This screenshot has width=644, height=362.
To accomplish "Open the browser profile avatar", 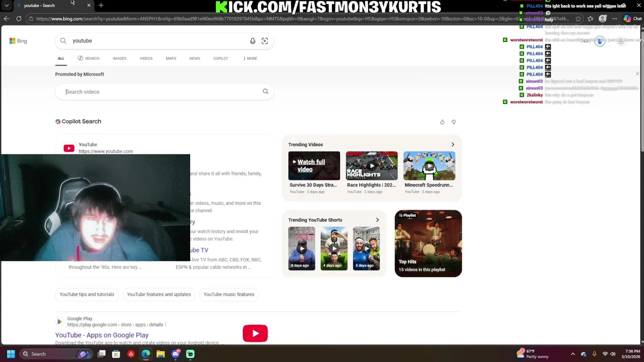I will tap(603, 19).
